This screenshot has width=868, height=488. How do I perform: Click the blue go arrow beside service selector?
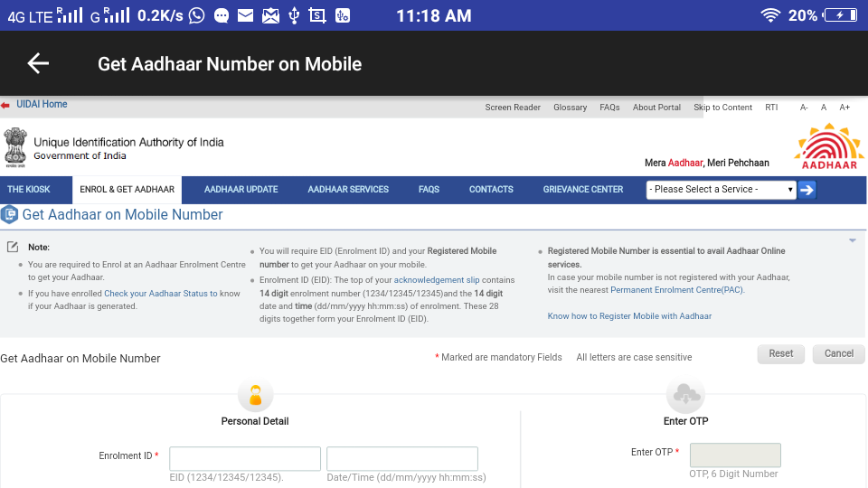pyautogui.click(x=807, y=190)
